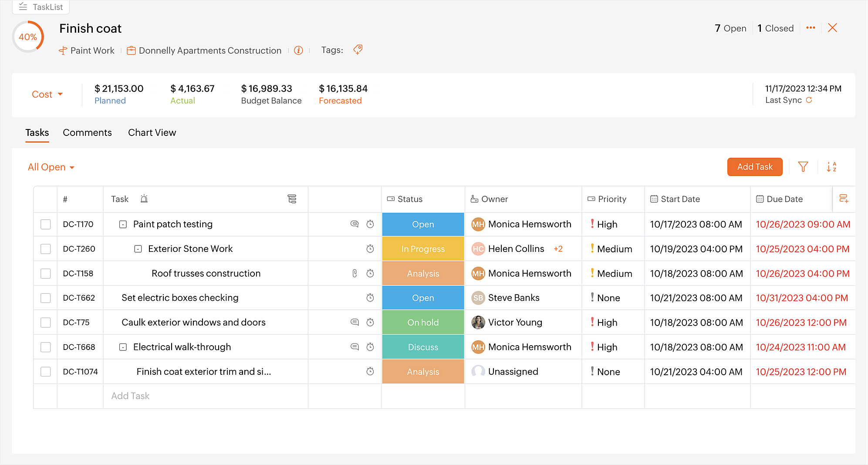Open the A-Z sort icon
Viewport: 868px width, 465px height.
coord(831,167)
